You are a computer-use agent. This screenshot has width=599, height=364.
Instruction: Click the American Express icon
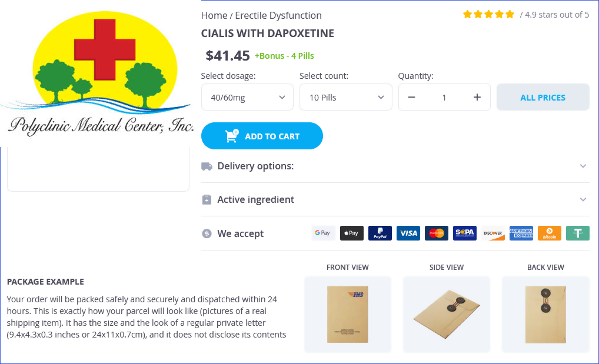pos(521,233)
